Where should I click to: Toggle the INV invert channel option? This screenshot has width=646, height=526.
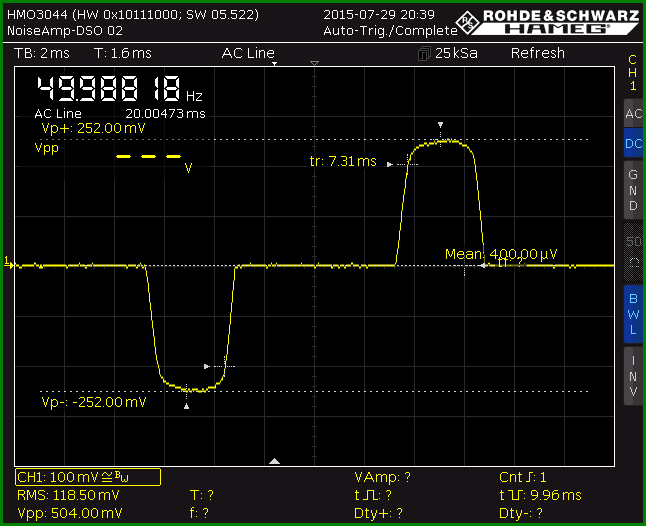(x=633, y=376)
